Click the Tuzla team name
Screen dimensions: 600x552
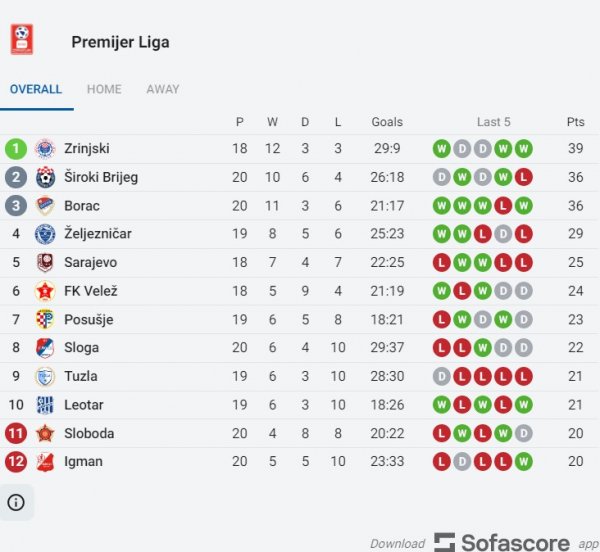click(x=81, y=377)
